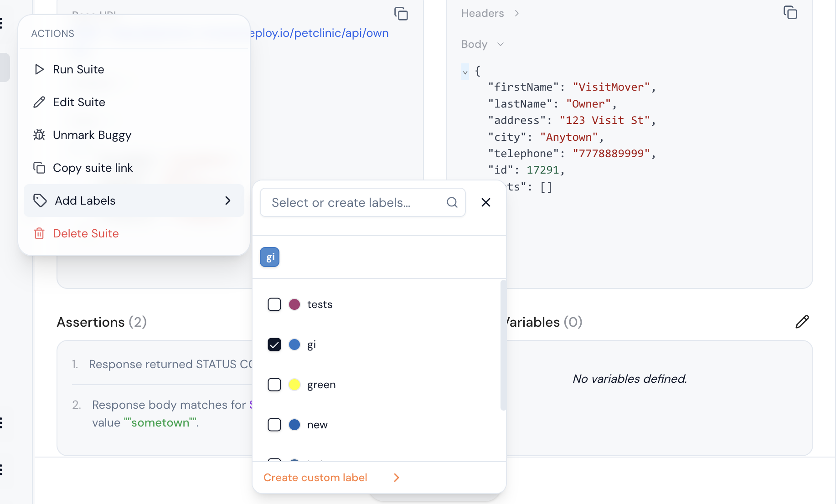This screenshot has height=504, width=836.
Task: Click the play icon beside Run Suite
Action: [39, 69]
